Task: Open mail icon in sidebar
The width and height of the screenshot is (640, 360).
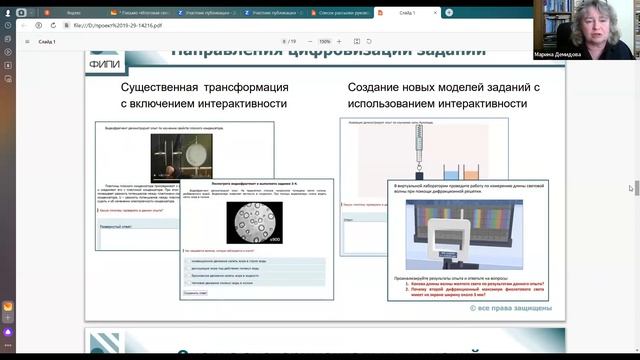Action: coord(8,307)
